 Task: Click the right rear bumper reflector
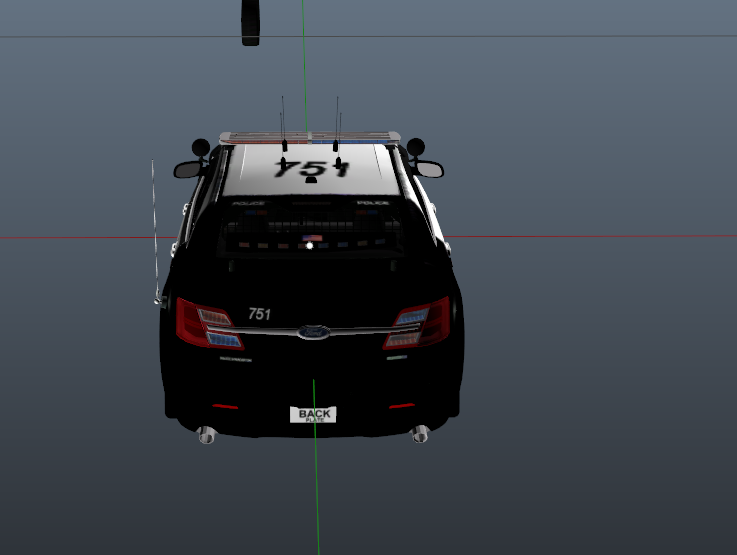pyautogui.click(x=401, y=406)
